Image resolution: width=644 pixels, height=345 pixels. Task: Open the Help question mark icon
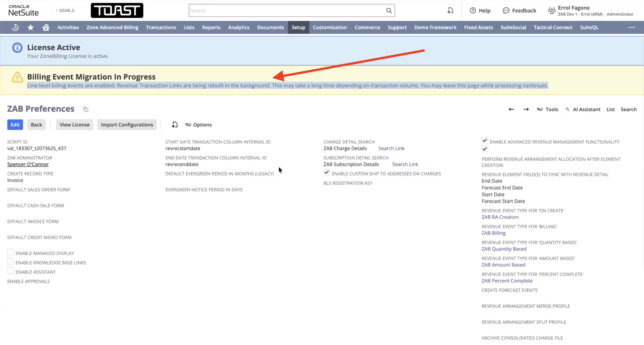tap(473, 11)
